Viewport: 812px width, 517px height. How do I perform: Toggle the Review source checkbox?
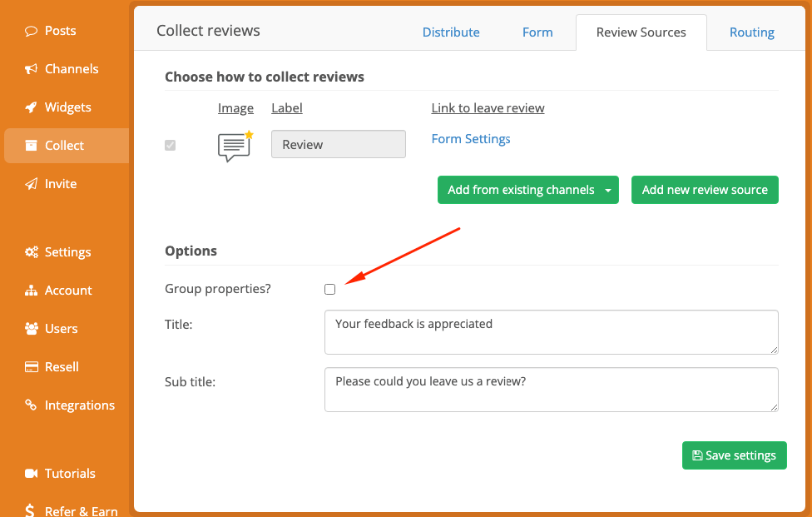pyautogui.click(x=170, y=145)
